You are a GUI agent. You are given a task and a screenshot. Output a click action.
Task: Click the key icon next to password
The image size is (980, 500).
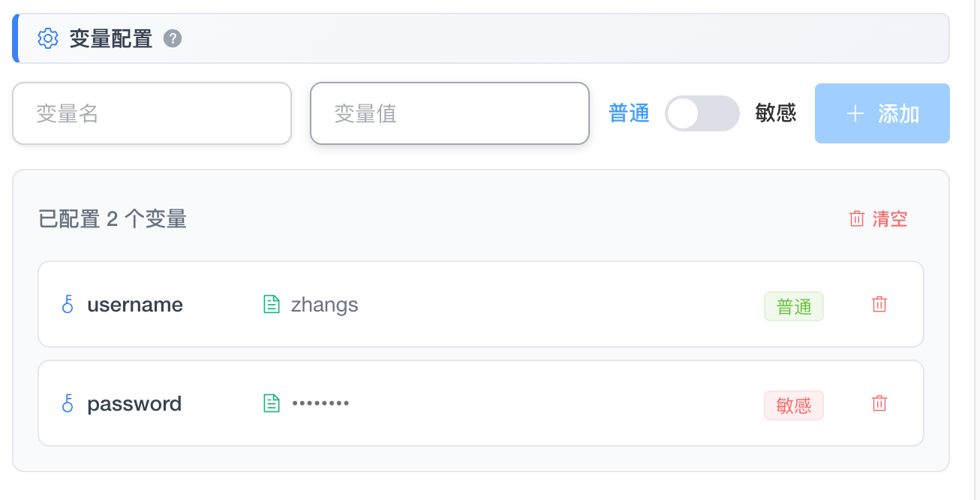point(68,404)
